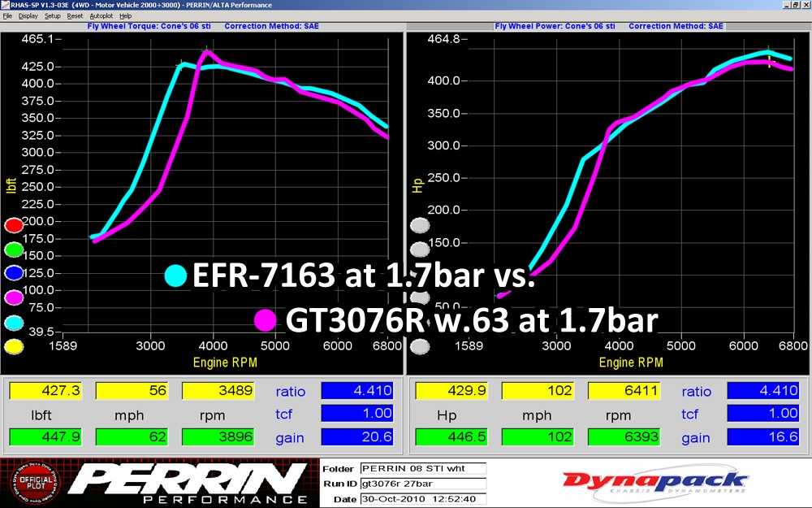Click the Fly Wheel Torque graph title

coord(149,26)
